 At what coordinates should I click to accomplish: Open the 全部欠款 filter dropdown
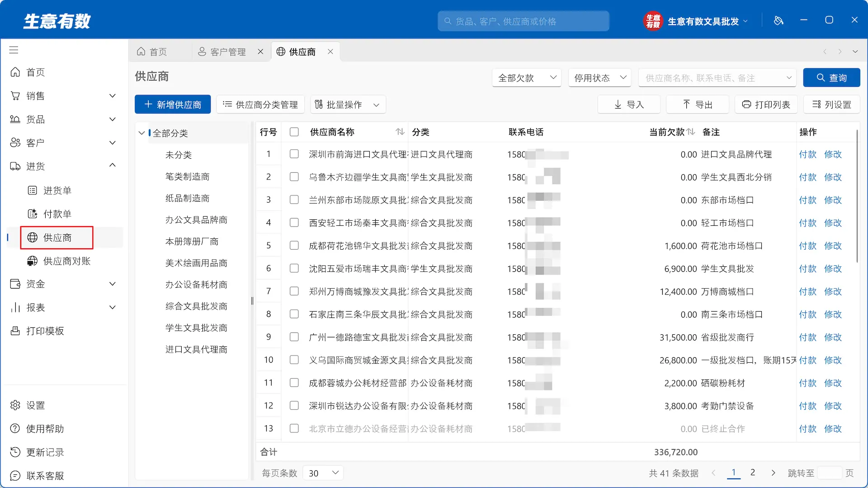tap(527, 78)
